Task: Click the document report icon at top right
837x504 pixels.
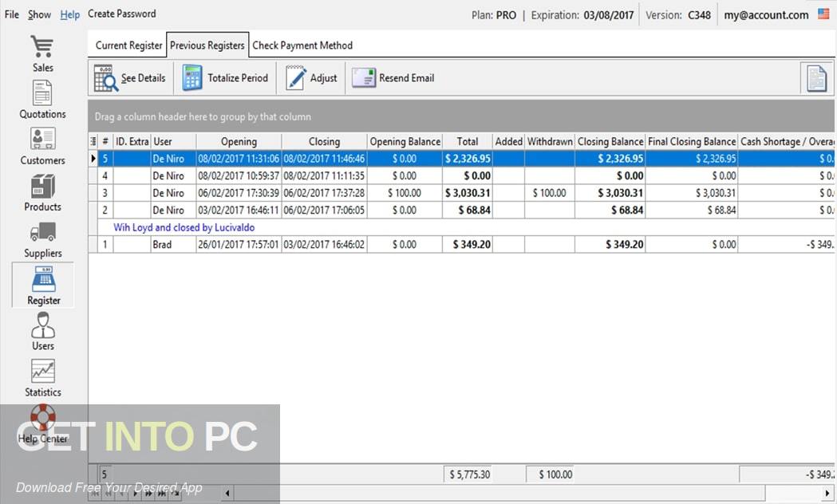Action: [x=816, y=78]
